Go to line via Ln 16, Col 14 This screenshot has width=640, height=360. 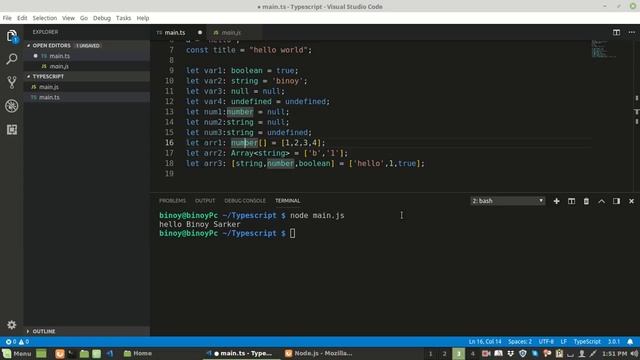coord(484,342)
